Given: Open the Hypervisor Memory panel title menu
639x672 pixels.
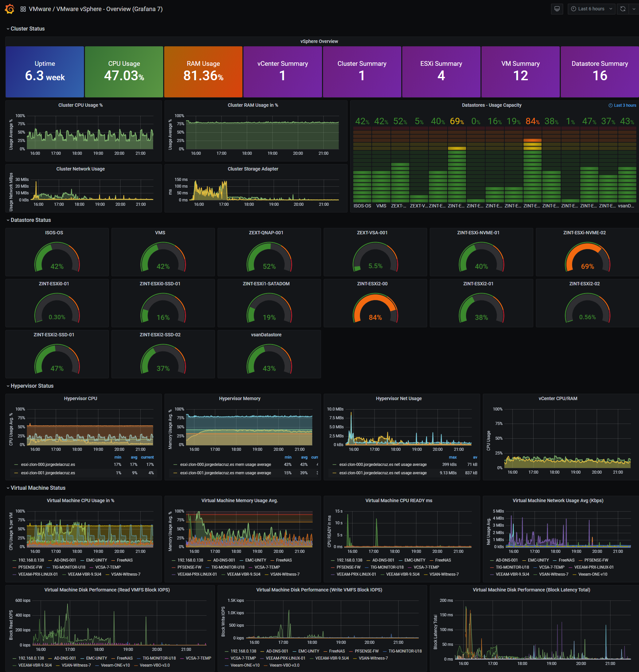Looking at the screenshot, I should coord(239,398).
